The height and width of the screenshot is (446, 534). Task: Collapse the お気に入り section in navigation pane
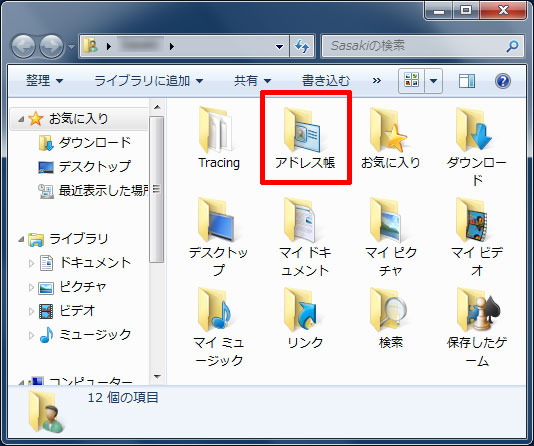(x=21, y=119)
